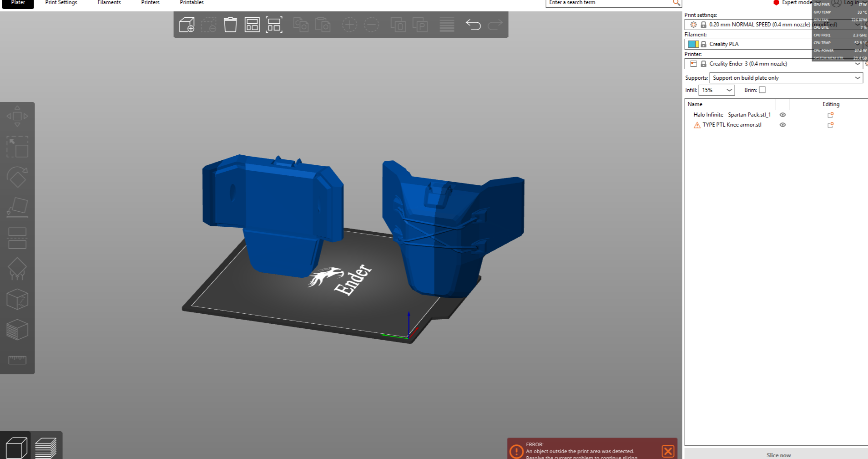Screen dimensions: 868x459
Task: Select the Seam painting tool
Action: coord(17,299)
